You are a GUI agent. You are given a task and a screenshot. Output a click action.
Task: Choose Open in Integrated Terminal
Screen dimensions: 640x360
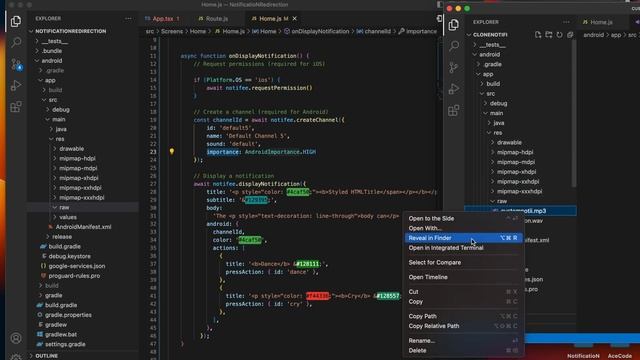463,248
